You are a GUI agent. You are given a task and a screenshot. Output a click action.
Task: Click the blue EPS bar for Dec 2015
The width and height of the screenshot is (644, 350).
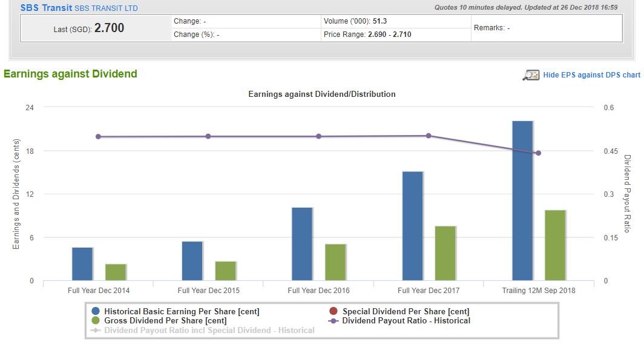point(192,261)
